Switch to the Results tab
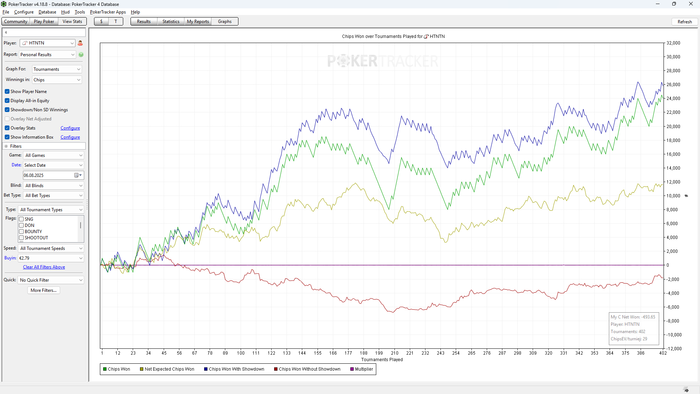Image resolution: width=700 pixels, height=394 pixels. coord(144,21)
